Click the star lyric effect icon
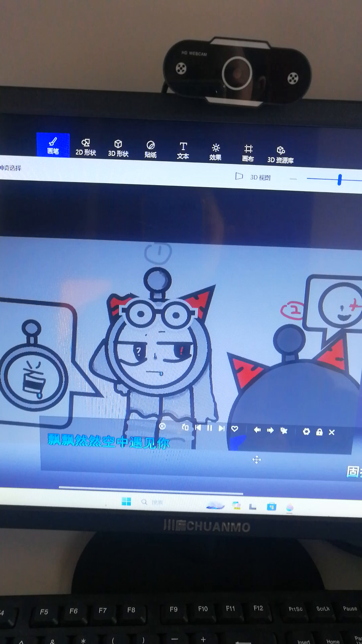The image size is (362, 644). [x=284, y=430]
